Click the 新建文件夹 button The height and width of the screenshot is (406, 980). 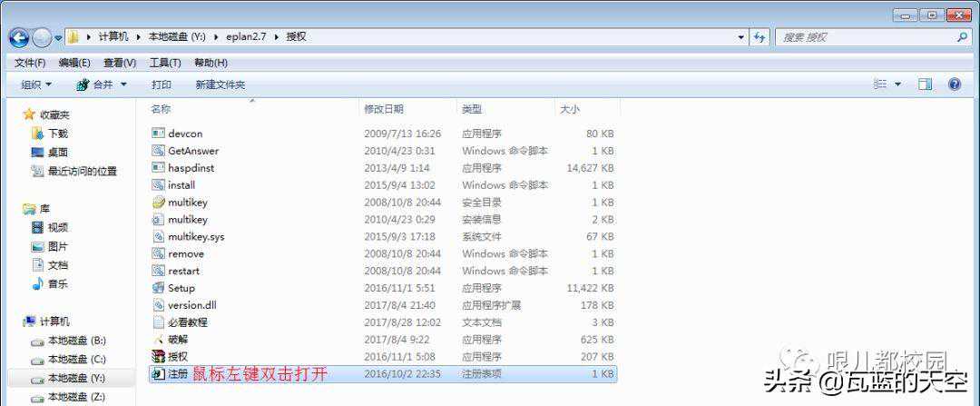tap(220, 84)
